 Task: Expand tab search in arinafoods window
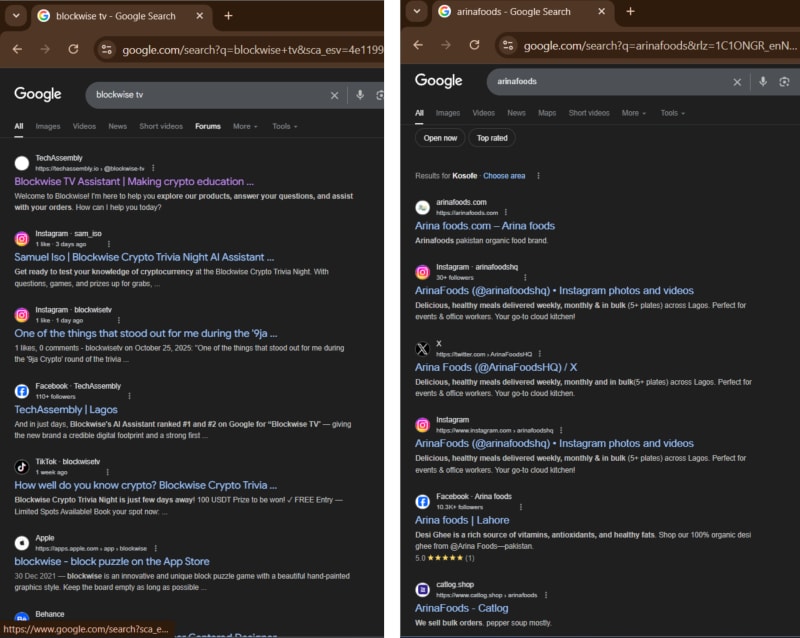[417, 11]
